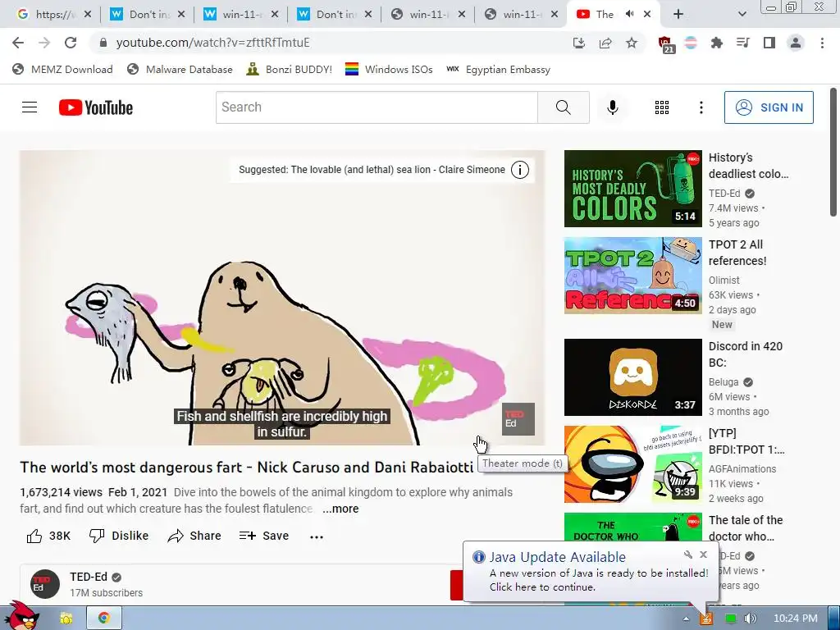Click the suggested video info icon
This screenshot has height=630, width=840.
coord(519,170)
